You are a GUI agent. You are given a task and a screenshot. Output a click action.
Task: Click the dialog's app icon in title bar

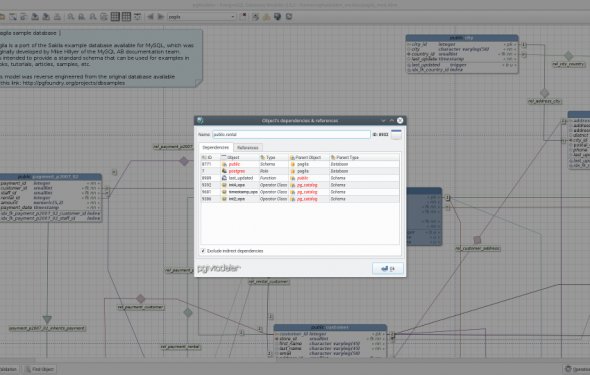pos(200,120)
